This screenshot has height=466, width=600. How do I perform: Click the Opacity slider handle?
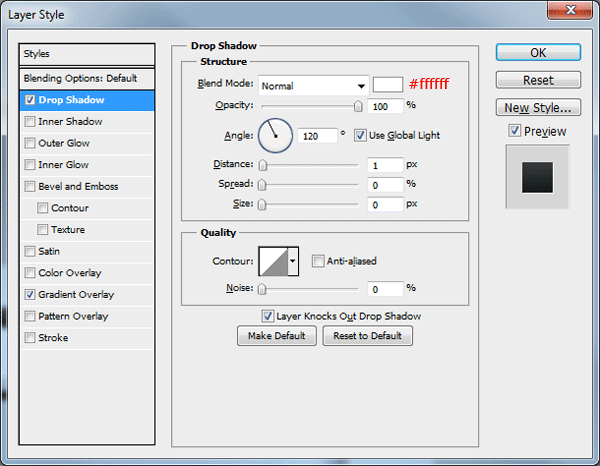pyautogui.click(x=358, y=106)
